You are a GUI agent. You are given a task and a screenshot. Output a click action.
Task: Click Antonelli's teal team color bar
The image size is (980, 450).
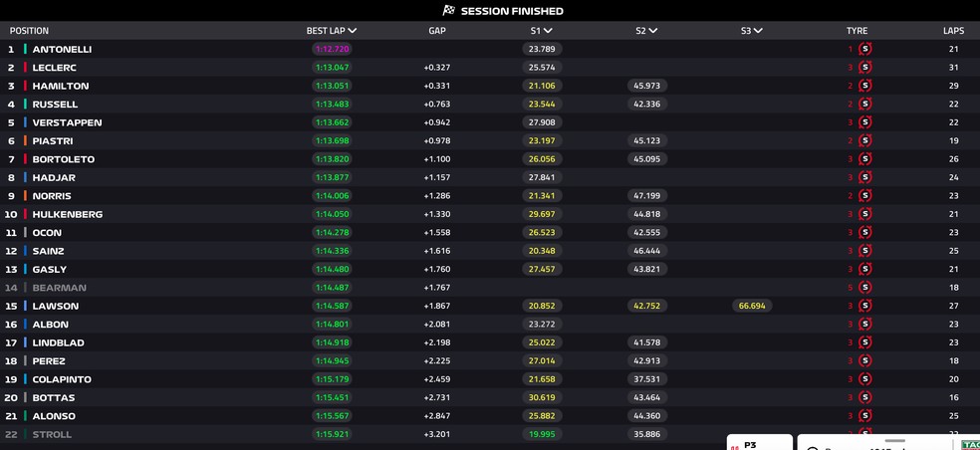pos(26,49)
